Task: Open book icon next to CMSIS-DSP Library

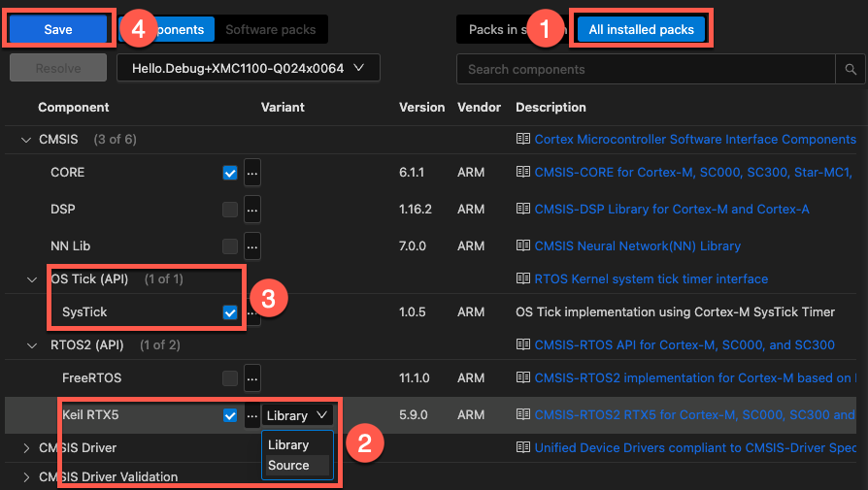Action: (x=524, y=209)
